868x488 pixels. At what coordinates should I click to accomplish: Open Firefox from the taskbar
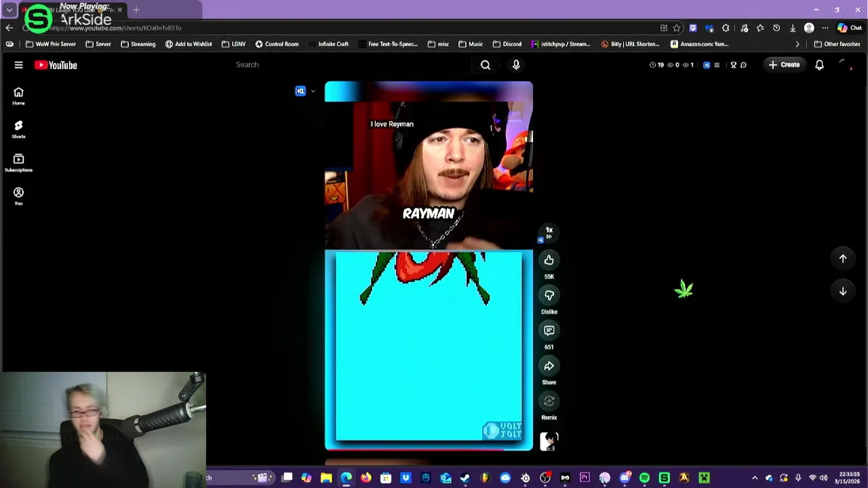[x=366, y=479]
